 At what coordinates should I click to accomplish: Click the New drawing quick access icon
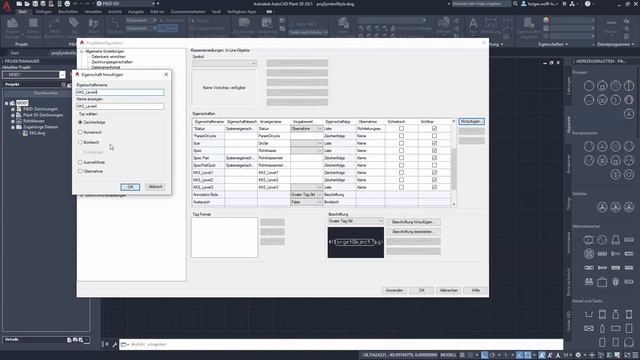tap(19, 4)
